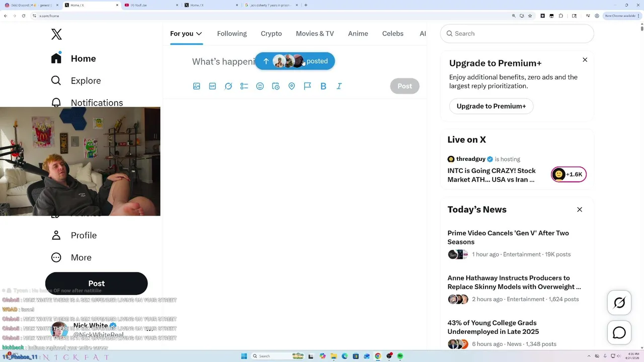Close the Today's News panel
The width and height of the screenshot is (644, 362).
pyautogui.click(x=580, y=210)
